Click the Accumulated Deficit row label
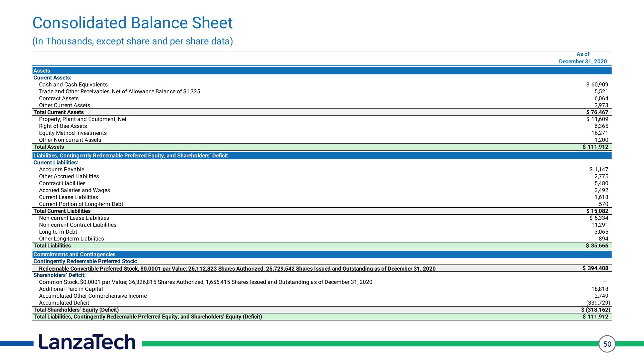Viewport: 644px width, 362px height. (x=64, y=303)
